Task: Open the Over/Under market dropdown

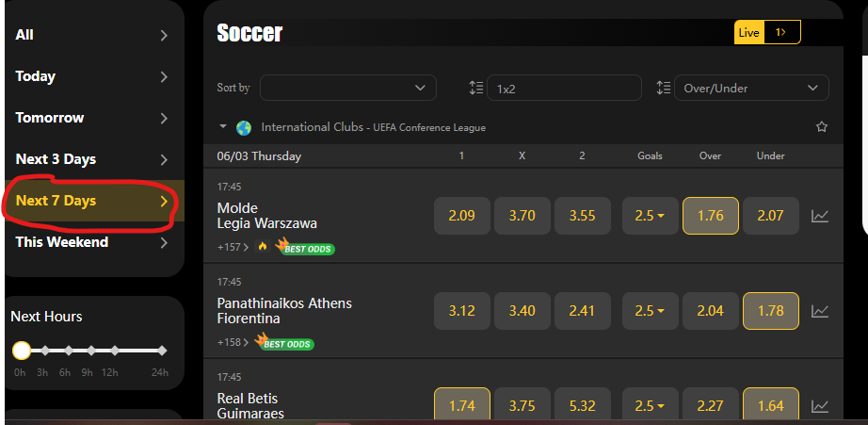Action: click(x=751, y=88)
